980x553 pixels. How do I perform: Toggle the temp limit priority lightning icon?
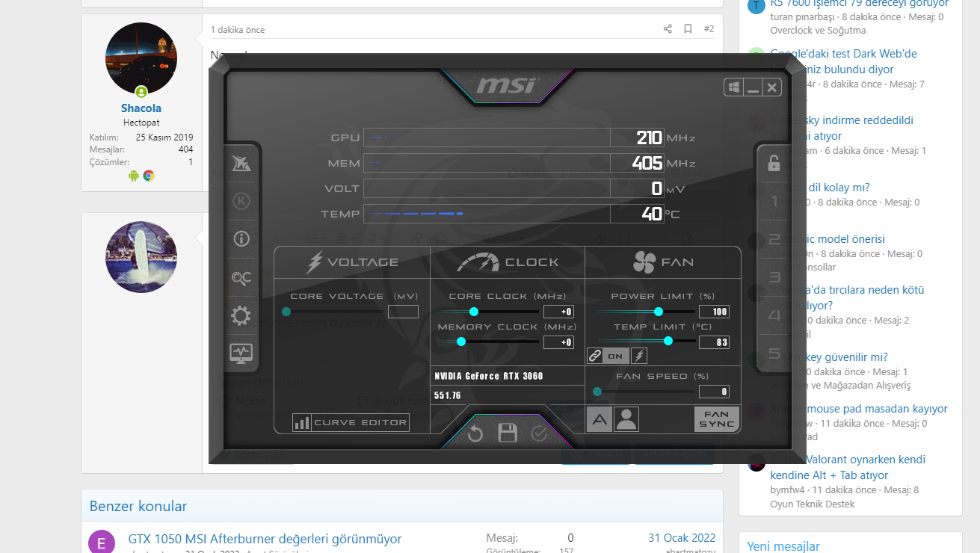[639, 356]
